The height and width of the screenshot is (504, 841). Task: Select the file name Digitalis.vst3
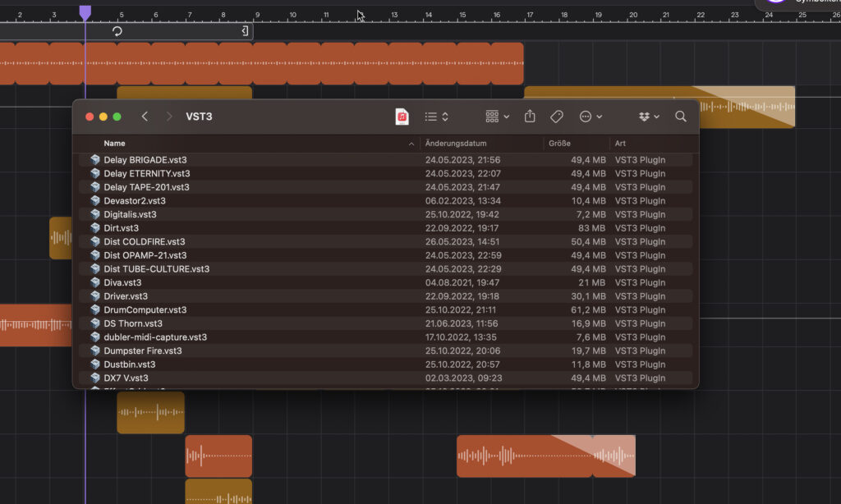[x=131, y=214]
